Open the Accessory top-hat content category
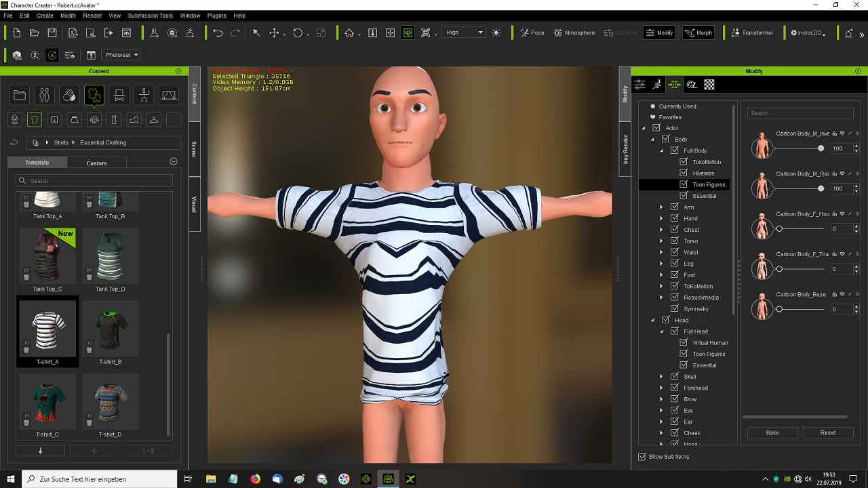Image resolution: width=868 pixels, height=488 pixels. [x=119, y=96]
